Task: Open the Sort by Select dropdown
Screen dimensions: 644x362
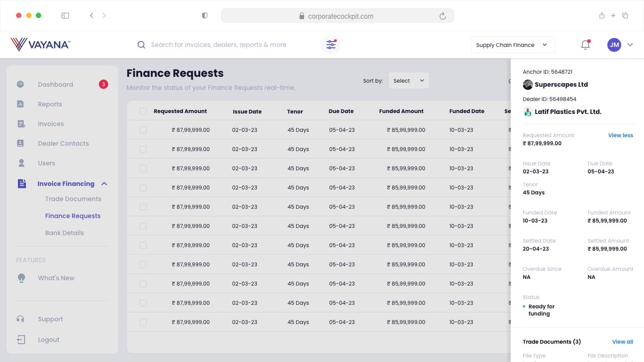Action: tap(408, 80)
